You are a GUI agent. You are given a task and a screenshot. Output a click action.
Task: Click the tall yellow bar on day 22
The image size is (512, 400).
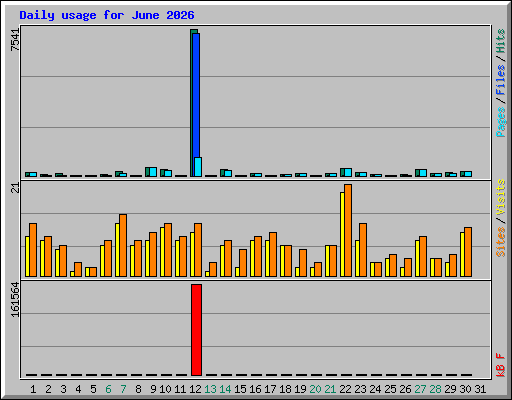342,234
